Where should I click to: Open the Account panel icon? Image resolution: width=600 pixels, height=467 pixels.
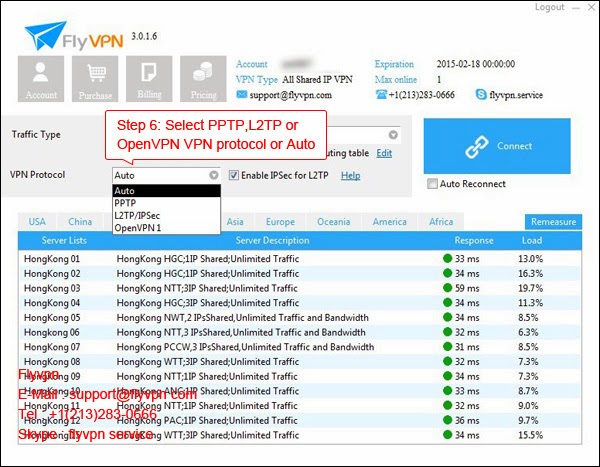[41, 79]
